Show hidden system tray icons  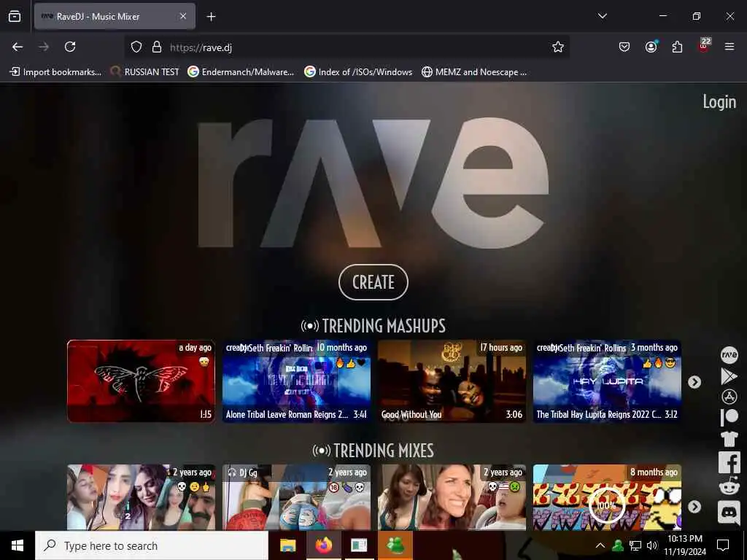pyautogui.click(x=600, y=545)
